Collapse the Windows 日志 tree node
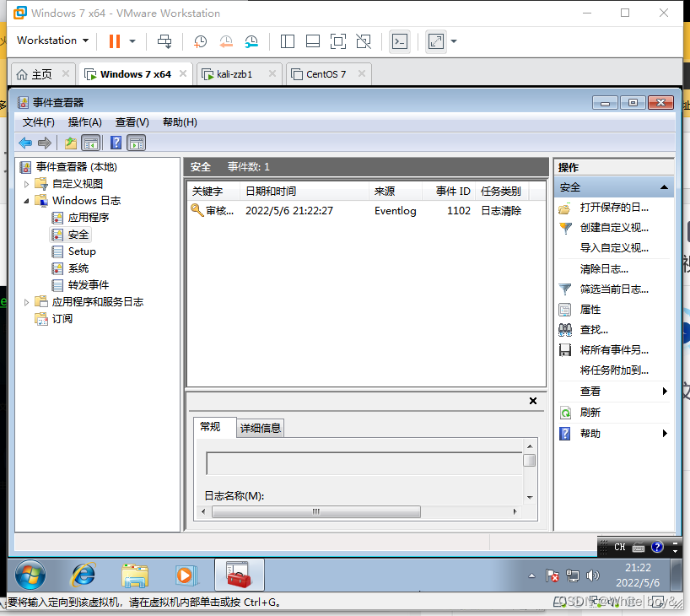The width and height of the screenshot is (690, 616). point(26,201)
